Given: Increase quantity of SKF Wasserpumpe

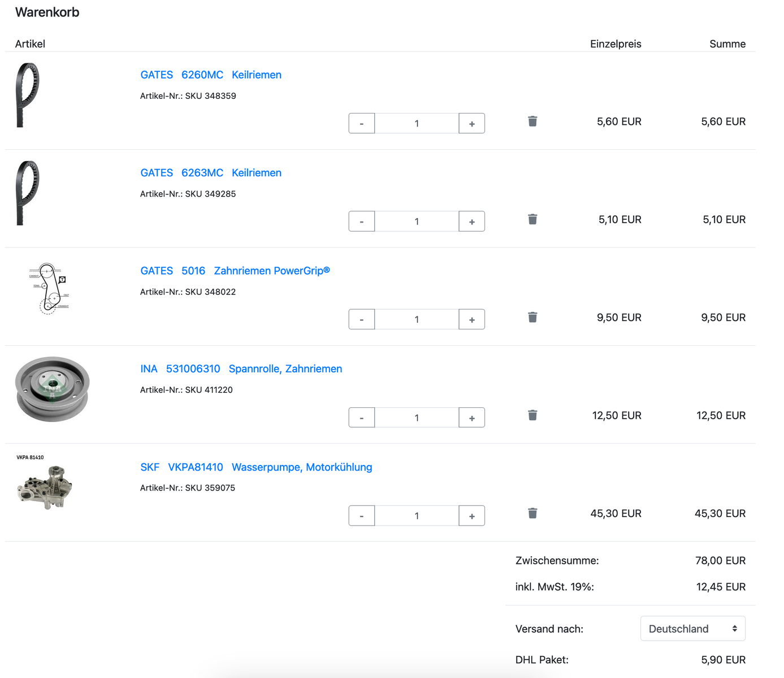Looking at the screenshot, I should click(471, 515).
